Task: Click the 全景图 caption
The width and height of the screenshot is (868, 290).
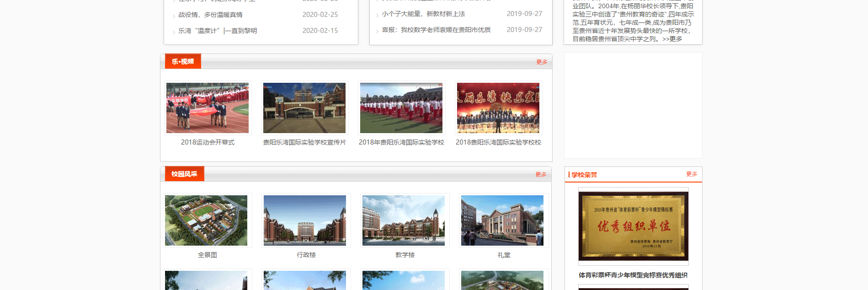Action: coord(208,255)
